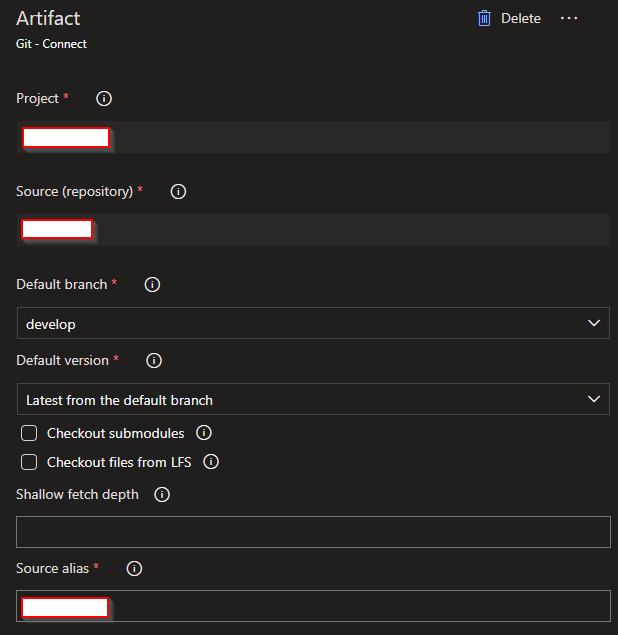Click info icon next to Shallow fetch depth
This screenshot has height=635, width=618.
[x=162, y=494]
